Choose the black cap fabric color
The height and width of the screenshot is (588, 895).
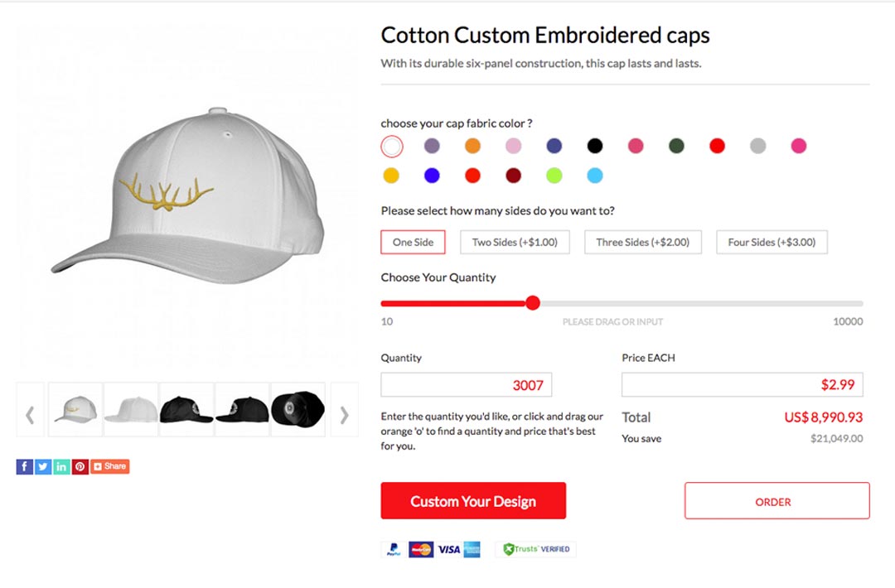point(595,146)
